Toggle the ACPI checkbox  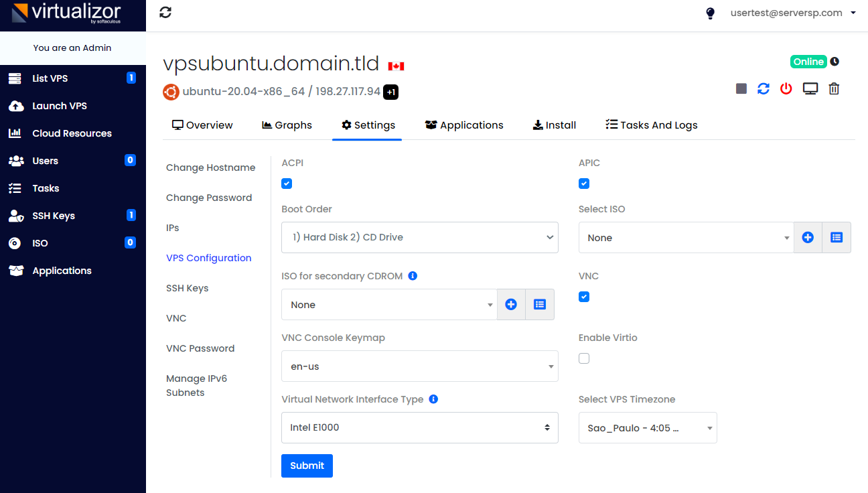point(287,184)
